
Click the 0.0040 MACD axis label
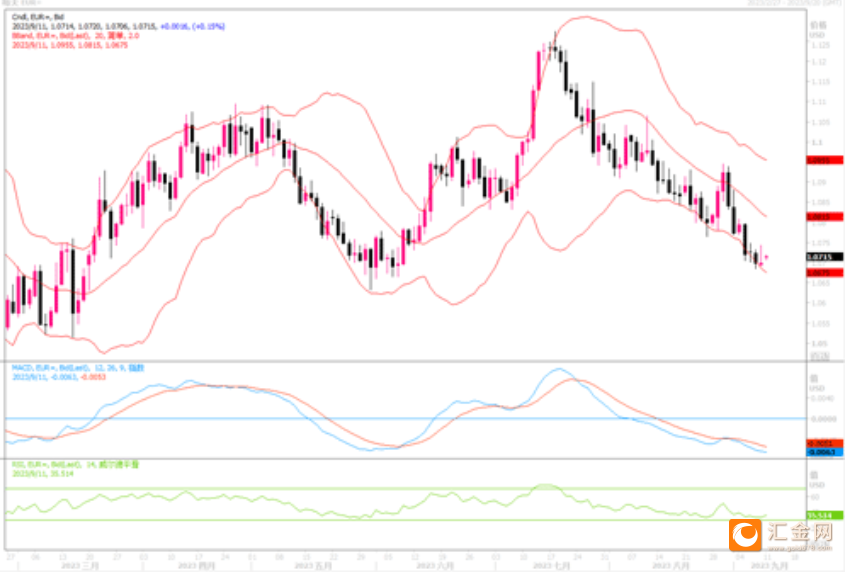click(x=823, y=399)
